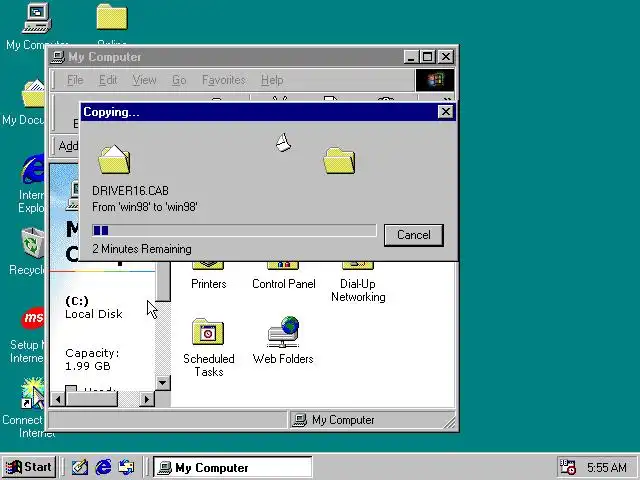
Task: Select the Connect to Internet desktop icon
Action: point(33,393)
